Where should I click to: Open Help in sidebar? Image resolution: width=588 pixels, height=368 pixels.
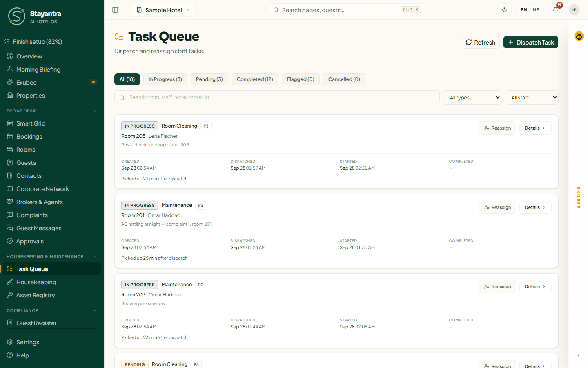(x=52, y=355)
